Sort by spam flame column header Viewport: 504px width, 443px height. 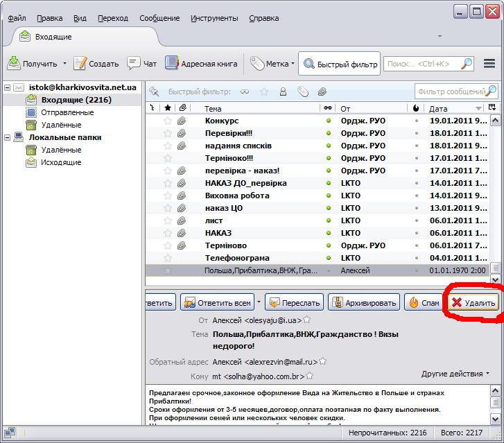(x=415, y=108)
